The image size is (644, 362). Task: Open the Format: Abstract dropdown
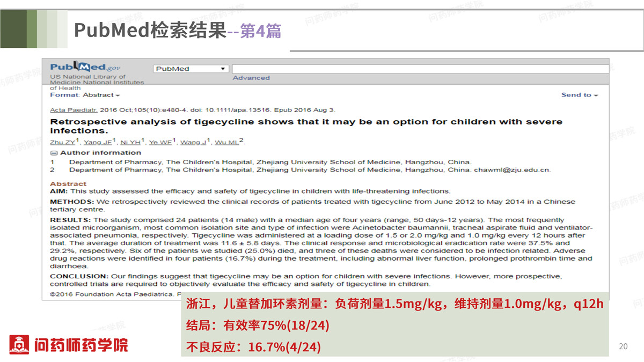(85, 95)
